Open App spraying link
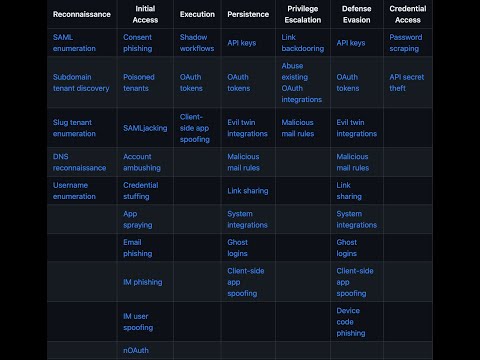 [x=137, y=219]
